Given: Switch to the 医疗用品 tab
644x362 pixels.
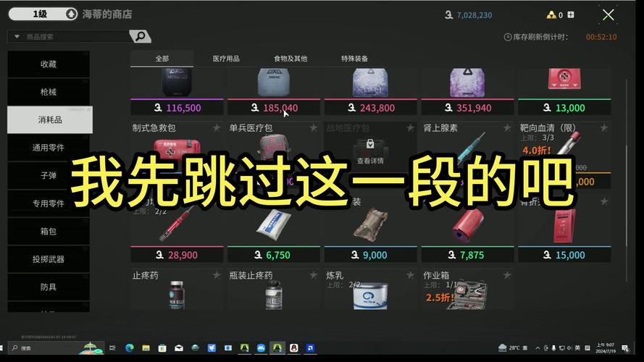Looking at the screenshot, I should click(x=226, y=59).
